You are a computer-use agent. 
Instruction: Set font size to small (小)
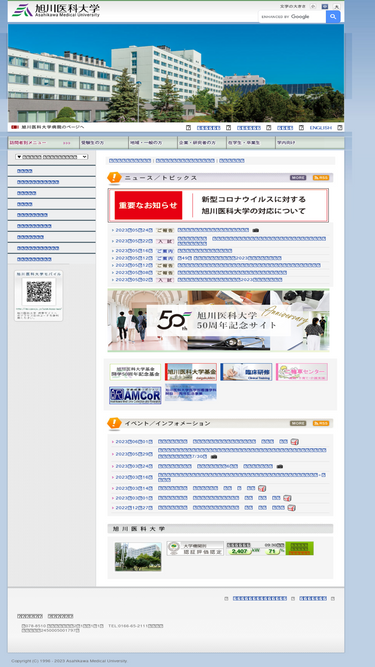point(313,6)
